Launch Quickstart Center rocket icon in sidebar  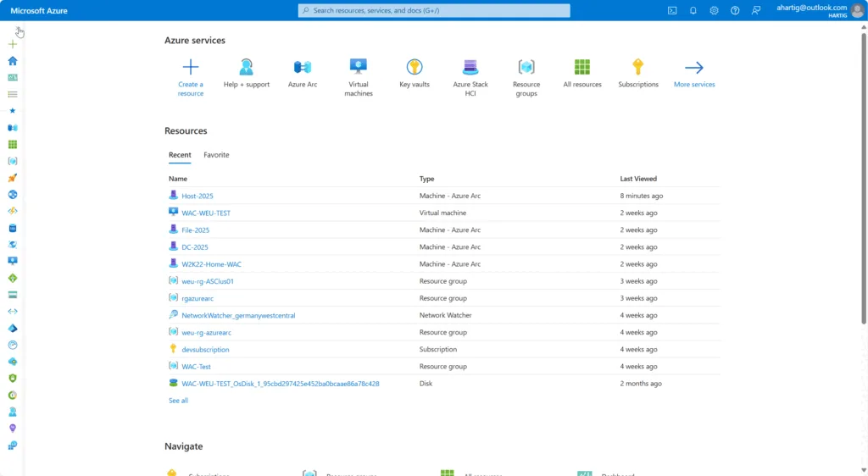[12, 178]
